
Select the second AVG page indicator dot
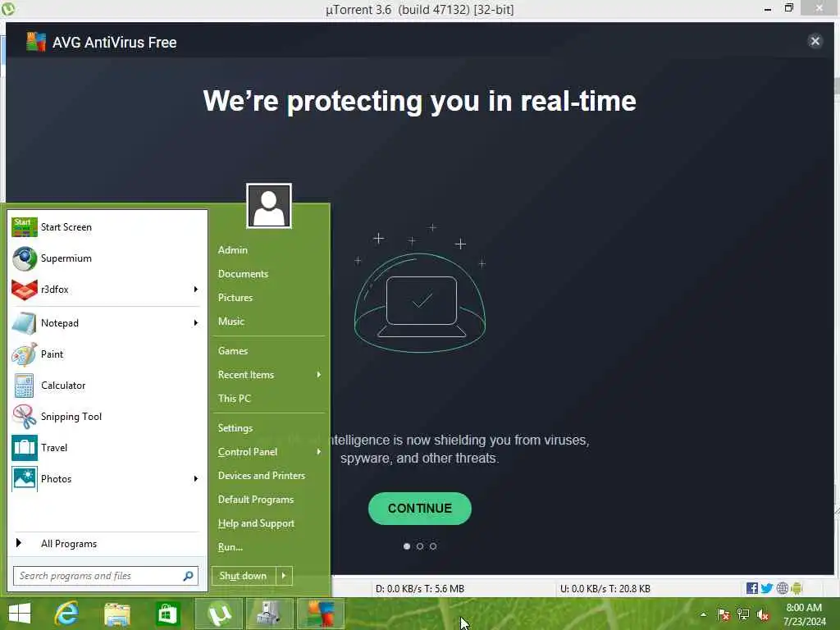(x=420, y=546)
